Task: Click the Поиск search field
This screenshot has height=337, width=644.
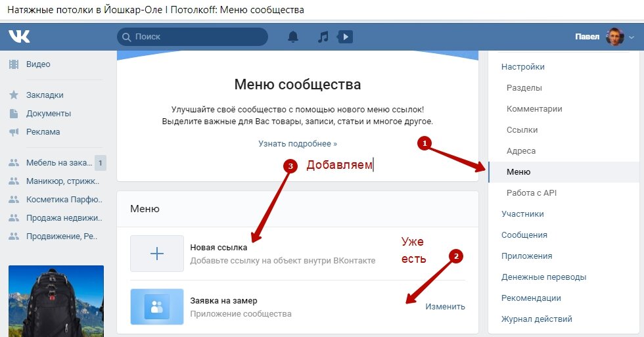Action: coord(192,37)
